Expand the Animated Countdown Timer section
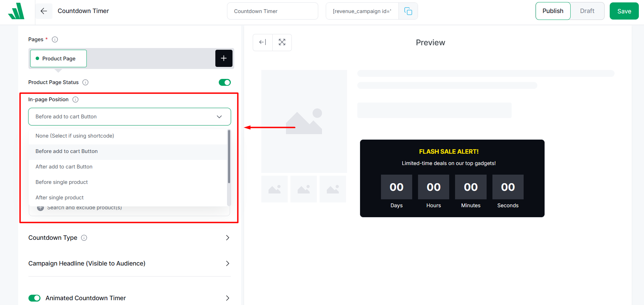 click(x=228, y=298)
